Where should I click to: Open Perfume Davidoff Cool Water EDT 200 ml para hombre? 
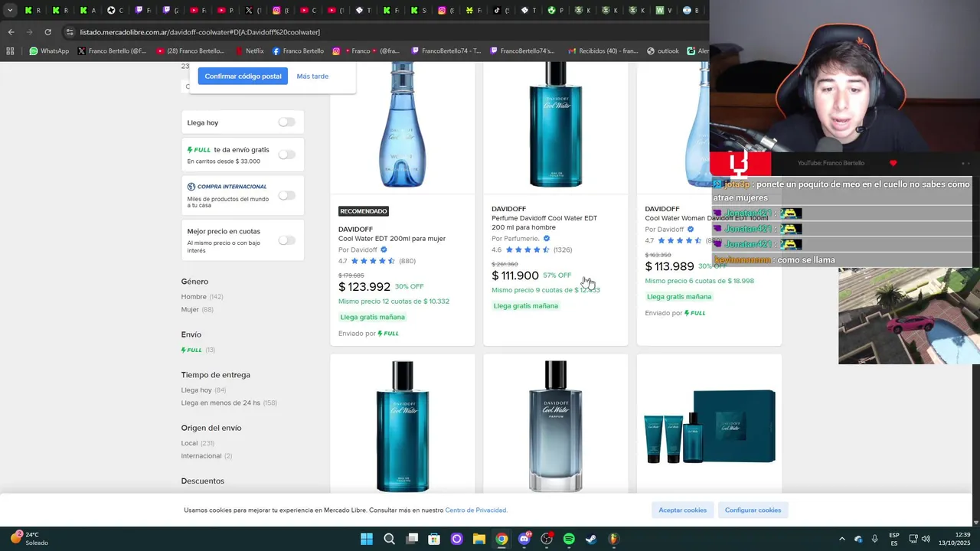click(544, 223)
